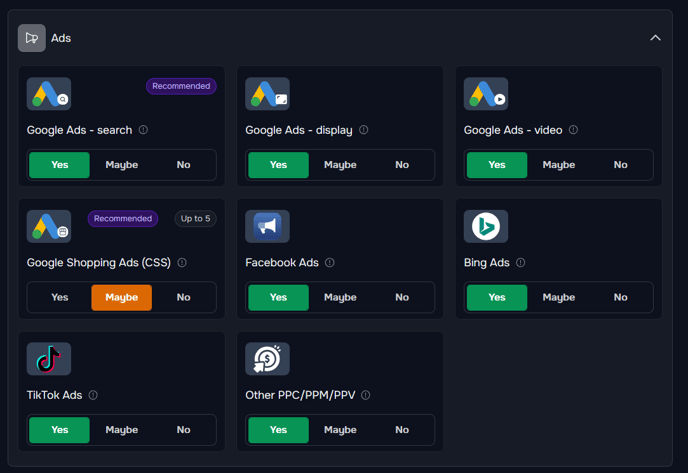Select Yes for Bing Ads
The image size is (688, 473).
click(497, 297)
